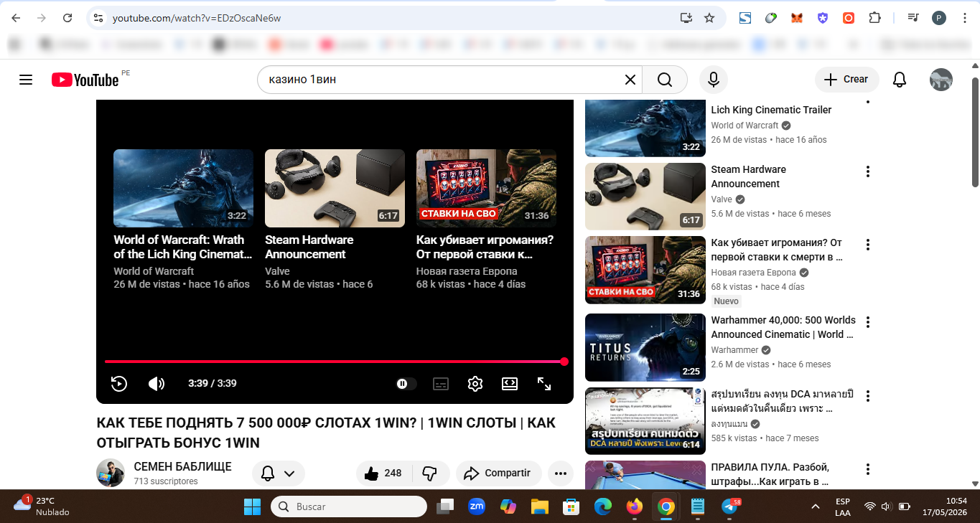
Task: Open the Chrome extensions puzzle menu
Action: point(874,18)
